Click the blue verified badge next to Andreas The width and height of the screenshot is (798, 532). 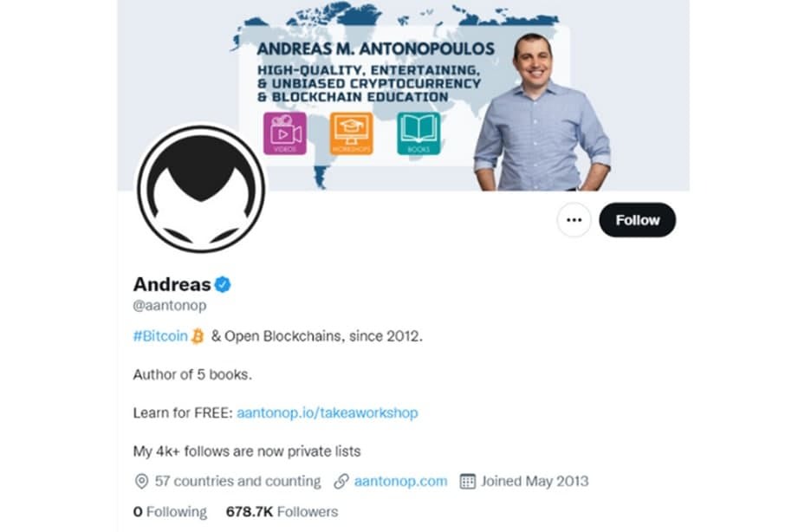[x=223, y=284]
